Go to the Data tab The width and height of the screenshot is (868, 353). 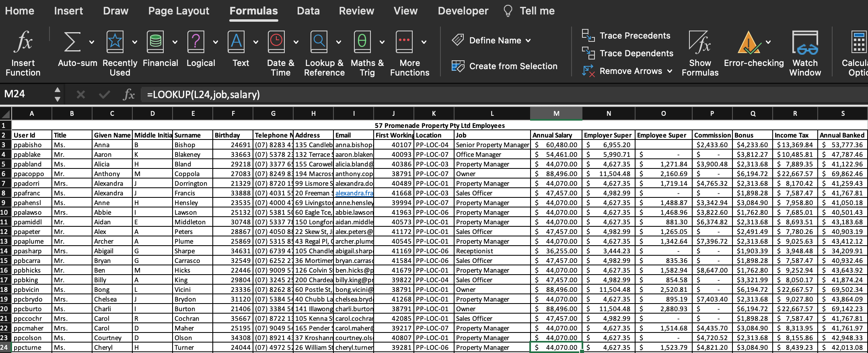308,11
